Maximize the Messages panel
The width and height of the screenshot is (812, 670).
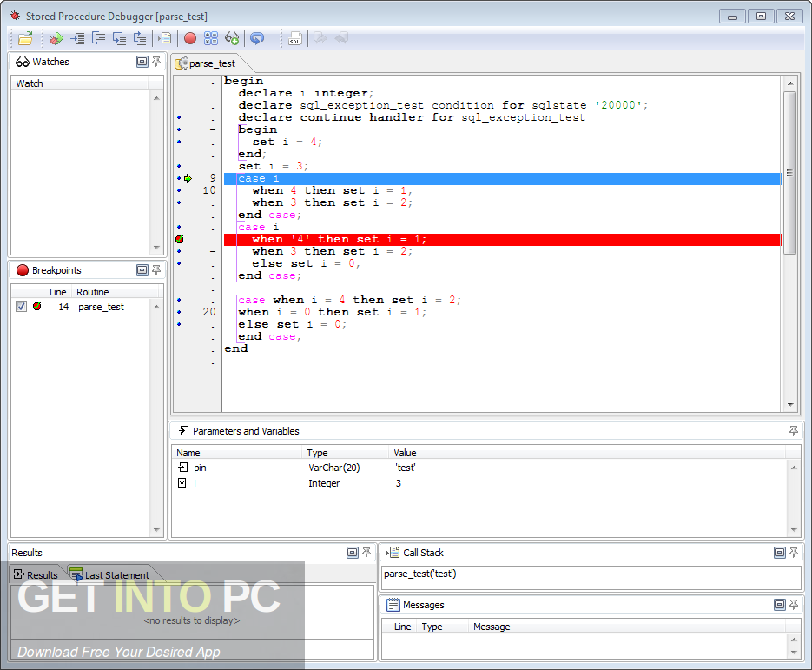coord(779,604)
